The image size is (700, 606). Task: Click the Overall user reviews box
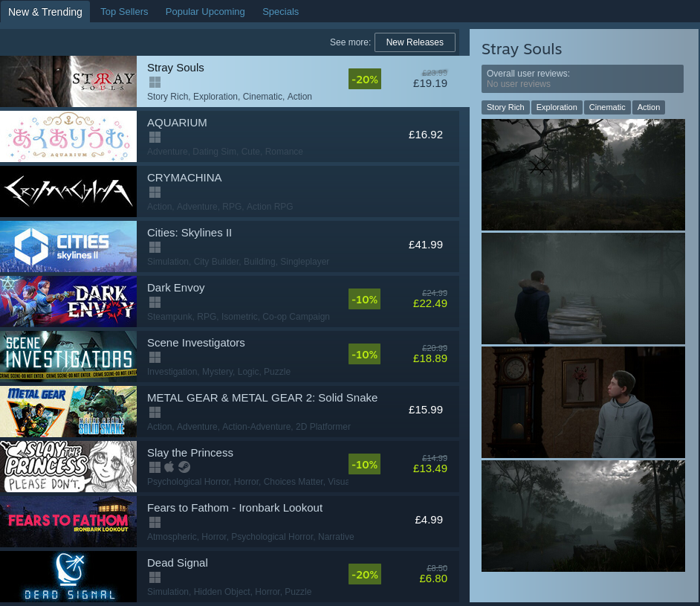tap(582, 79)
